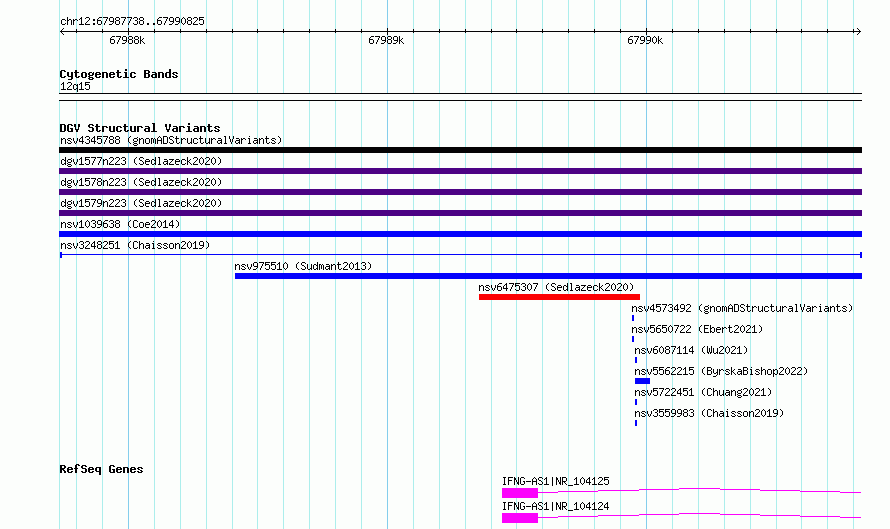This screenshot has height=529, width=890.
Task: Open the nsv6087114 (Wu2021) label
Action: pos(691,350)
